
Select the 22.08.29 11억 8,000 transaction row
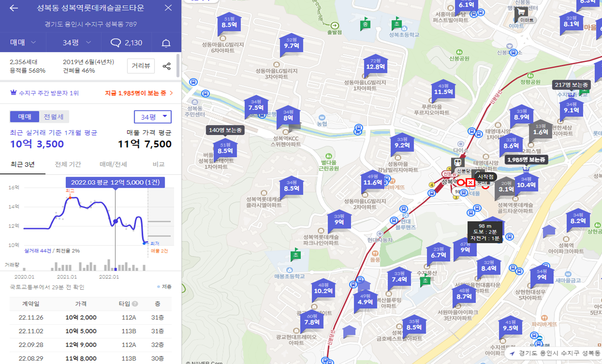click(x=91, y=358)
